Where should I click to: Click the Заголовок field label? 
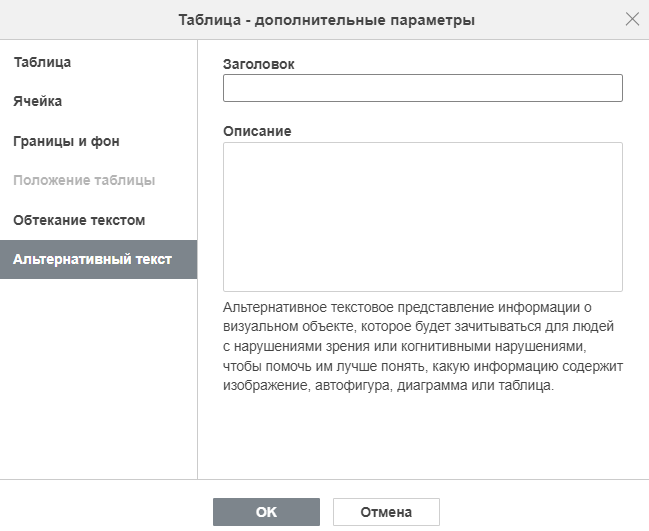click(x=259, y=64)
